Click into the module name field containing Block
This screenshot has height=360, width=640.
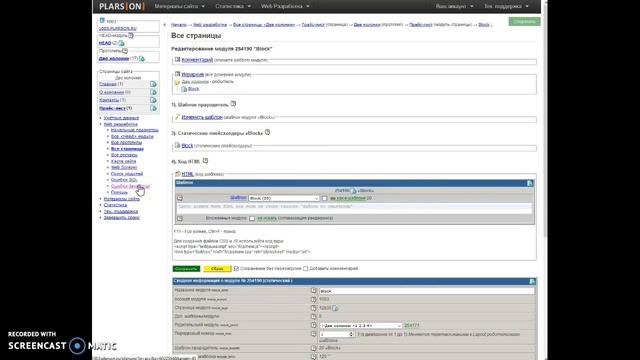pos(427,291)
